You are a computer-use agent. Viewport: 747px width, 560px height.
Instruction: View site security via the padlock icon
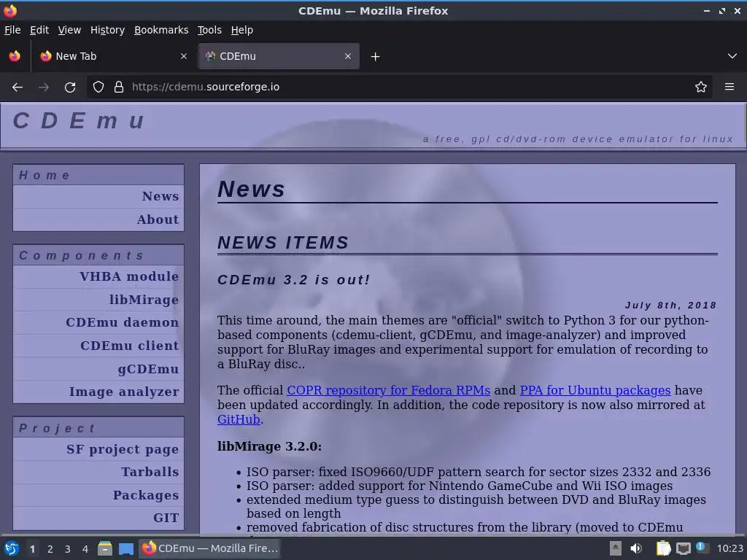119,87
